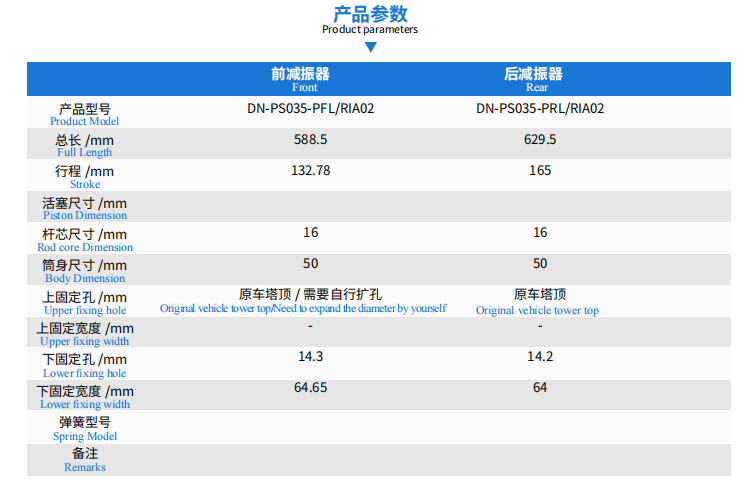Click the 弹簧型号 Spring Model row label
This screenshot has height=495, width=756.
[x=85, y=428]
